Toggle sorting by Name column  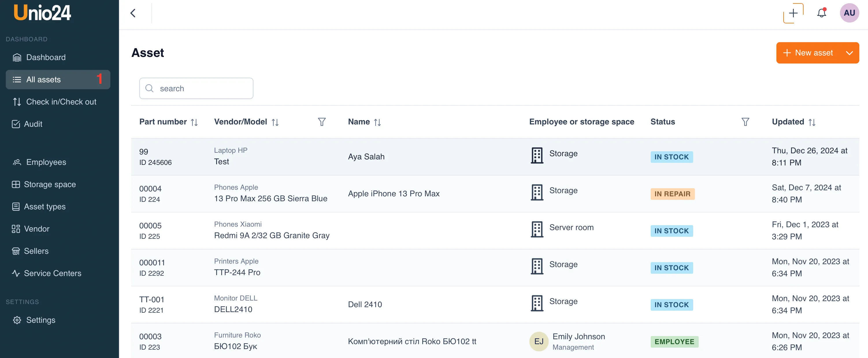(377, 122)
